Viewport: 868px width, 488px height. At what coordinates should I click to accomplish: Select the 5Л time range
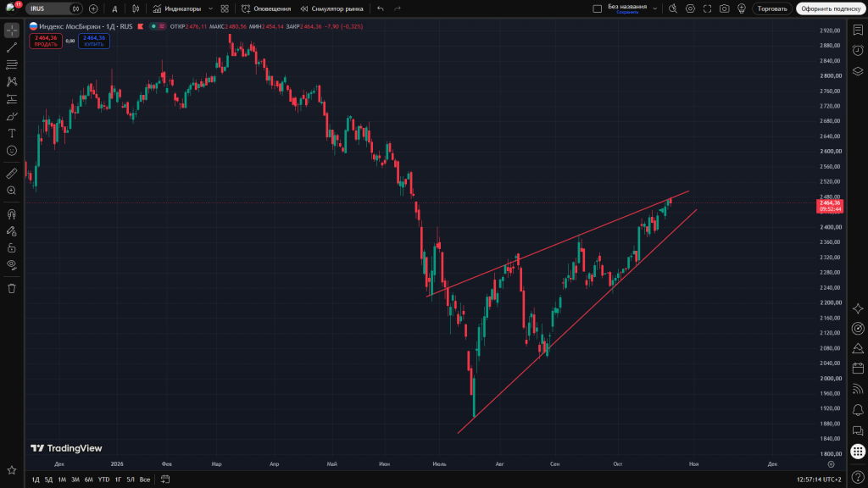pos(131,480)
